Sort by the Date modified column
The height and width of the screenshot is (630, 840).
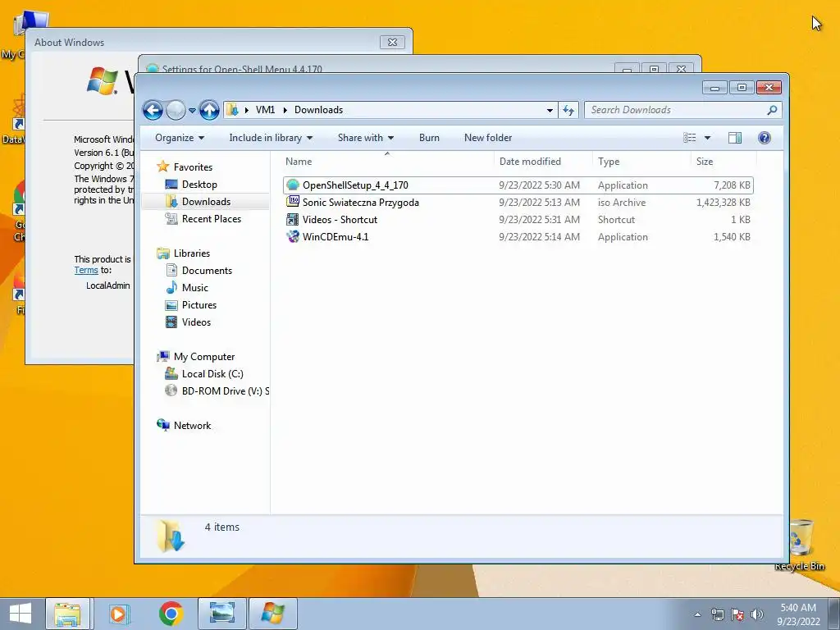543,162
